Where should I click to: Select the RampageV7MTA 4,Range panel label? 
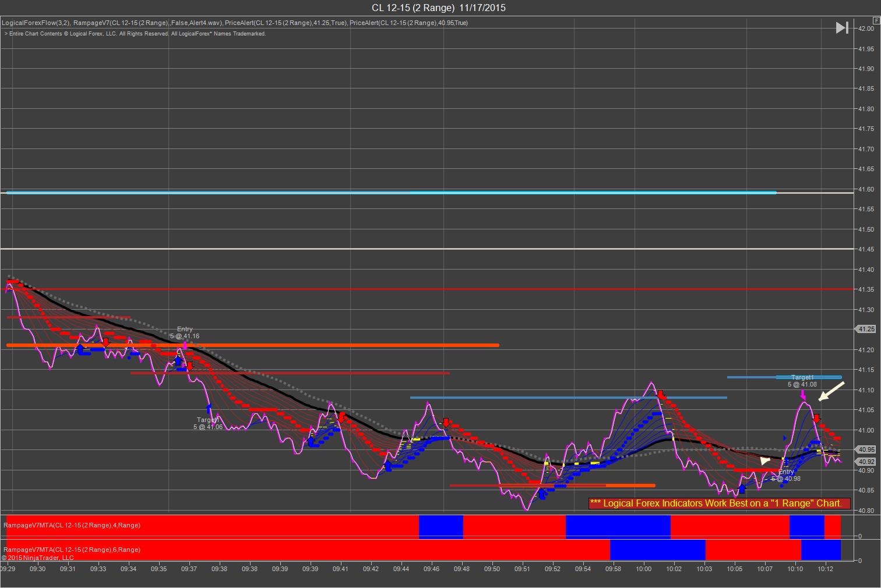point(72,525)
